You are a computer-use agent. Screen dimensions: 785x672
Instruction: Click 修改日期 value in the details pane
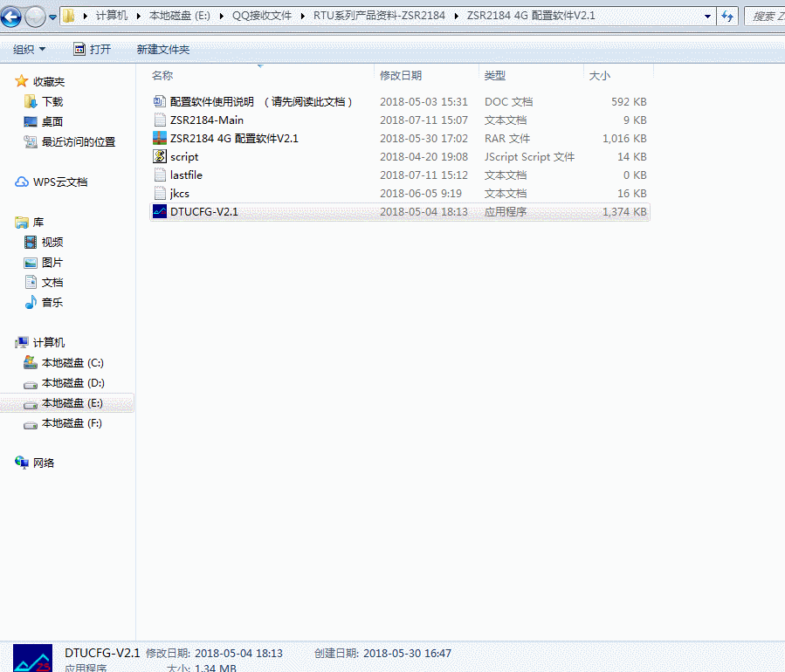point(238,653)
